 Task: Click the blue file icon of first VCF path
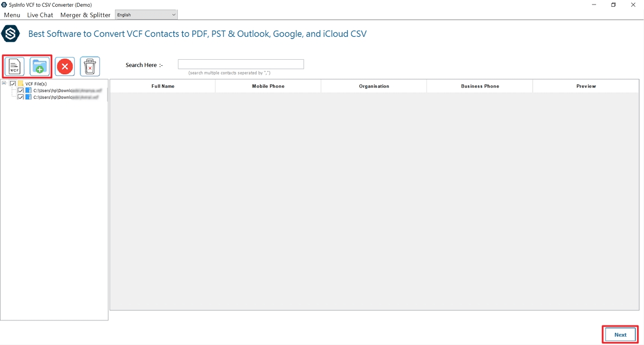(29, 90)
